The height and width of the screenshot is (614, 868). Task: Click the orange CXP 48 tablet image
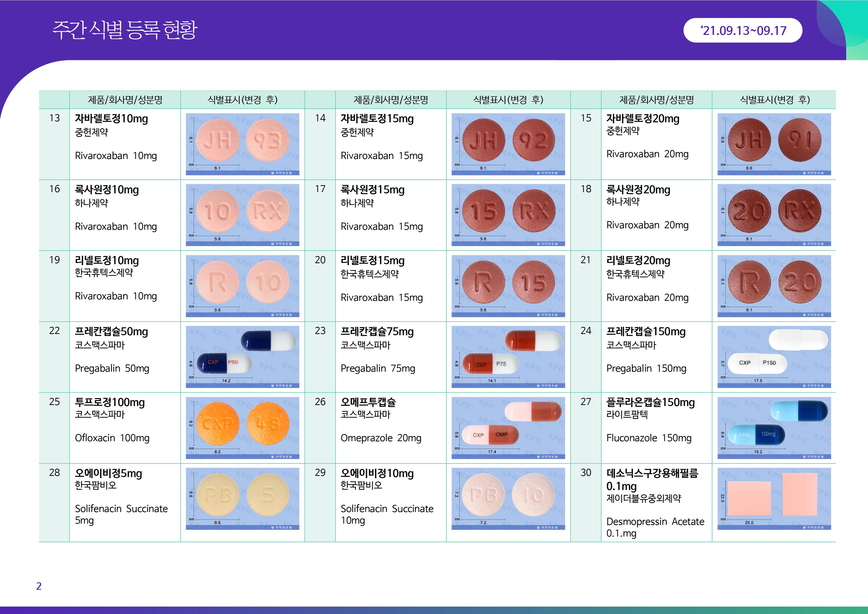point(242,428)
